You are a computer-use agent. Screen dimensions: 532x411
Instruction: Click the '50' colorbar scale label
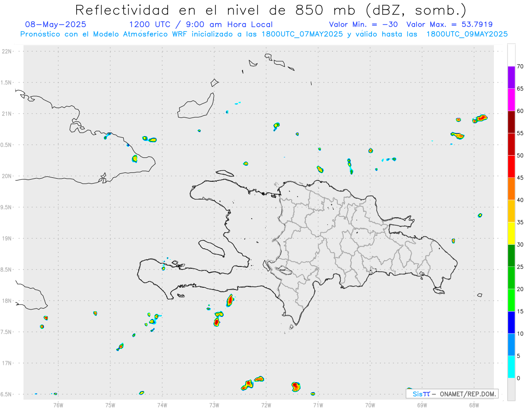520,156
